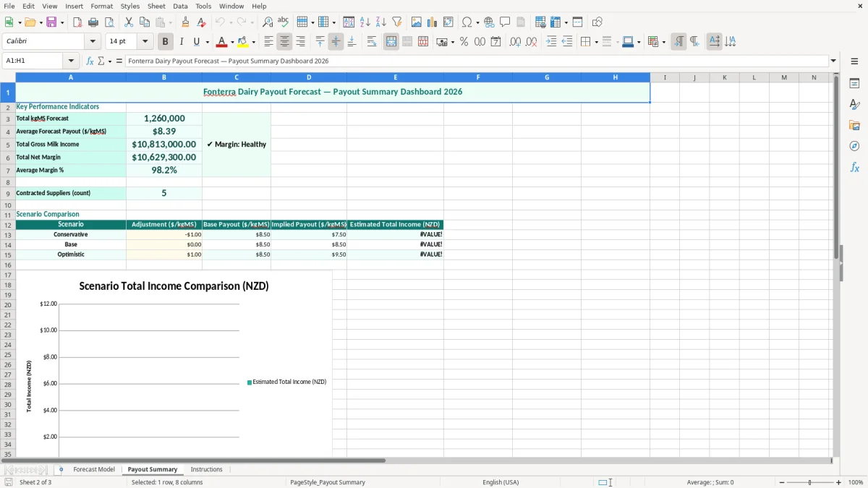The image size is (868, 488).
Task: Open borders dropdown arrow
Action: click(596, 42)
